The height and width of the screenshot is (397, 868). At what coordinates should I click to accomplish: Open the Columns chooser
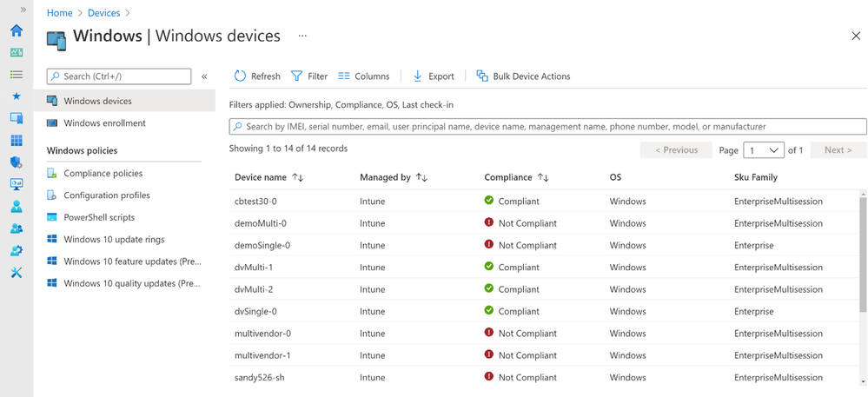coord(364,76)
